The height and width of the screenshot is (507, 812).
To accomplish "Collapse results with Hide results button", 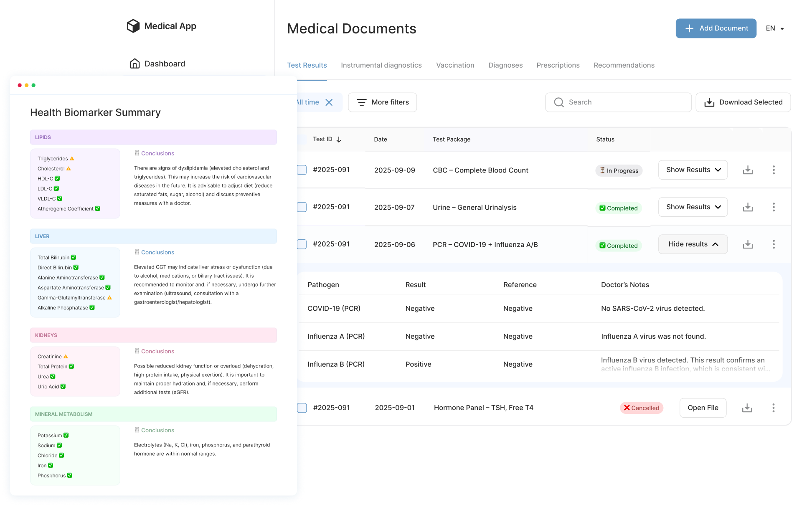I will [x=693, y=244].
